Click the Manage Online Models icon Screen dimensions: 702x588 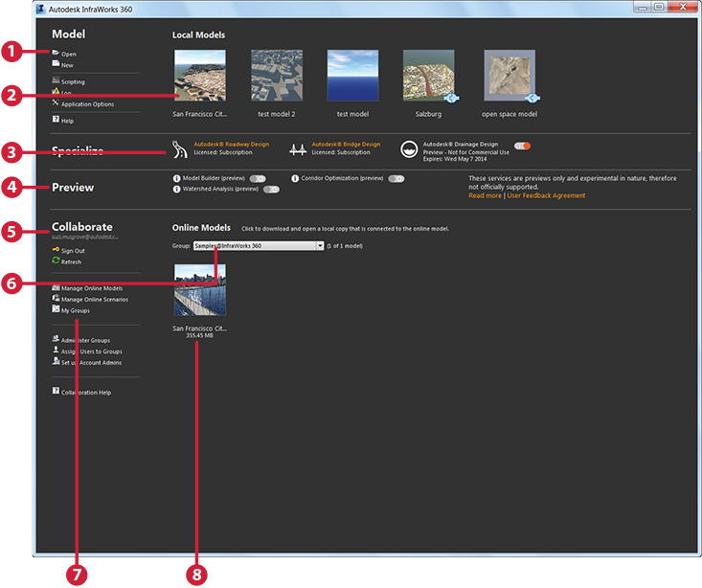tap(56, 287)
